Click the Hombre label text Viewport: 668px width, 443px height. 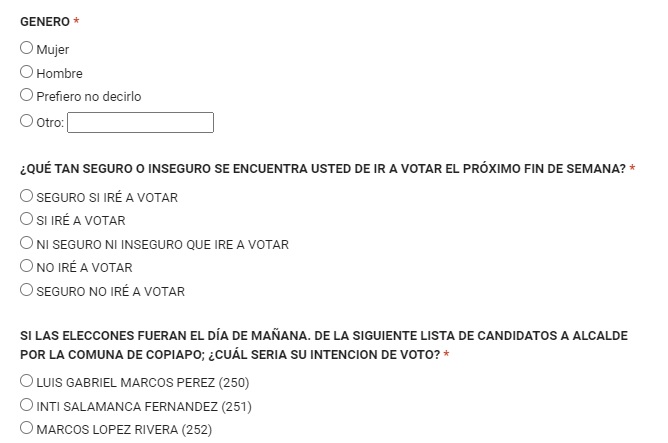[60, 73]
